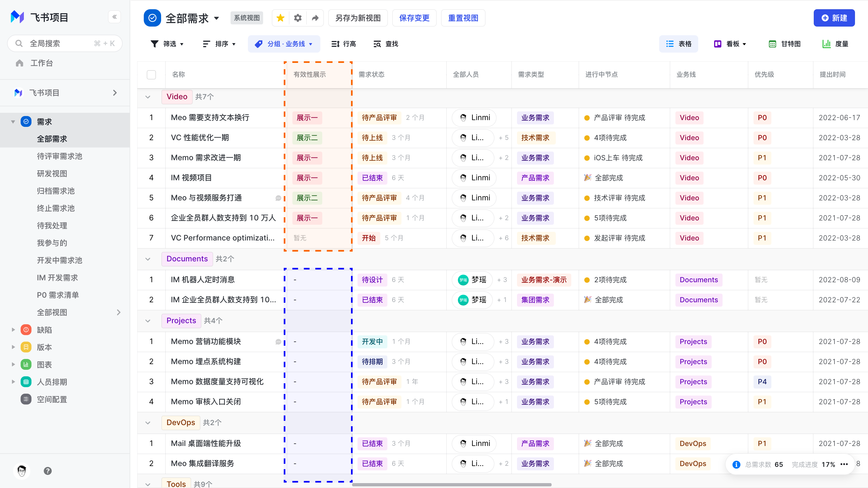Image resolution: width=868 pixels, height=488 pixels.
Task: Collapse the Tools group
Action: tap(148, 484)
